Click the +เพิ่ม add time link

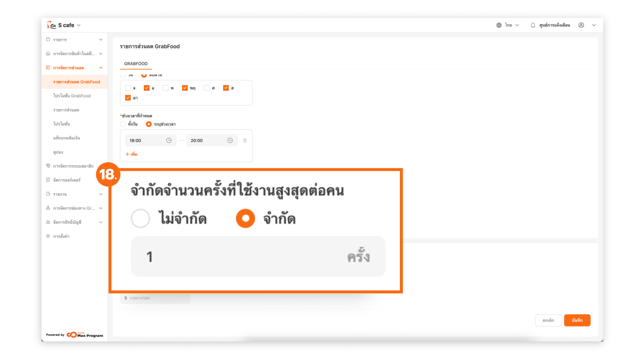point(131,154)
